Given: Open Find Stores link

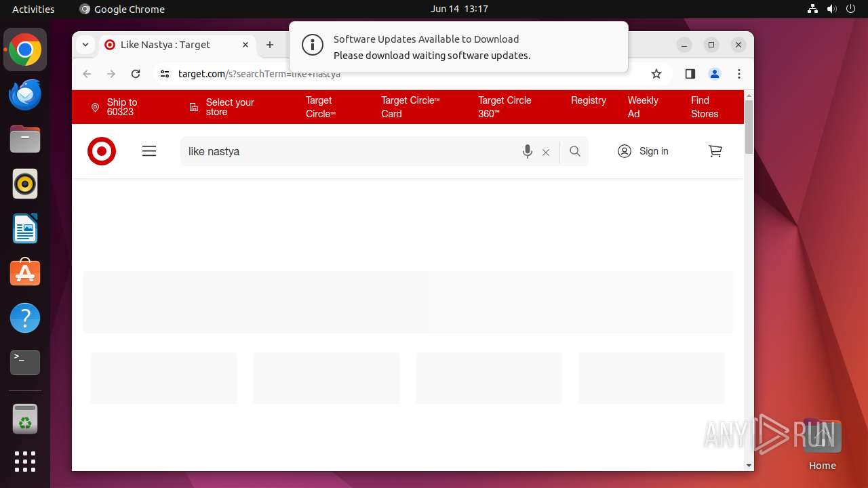Looking at the screenshot, I should [705, 107].
